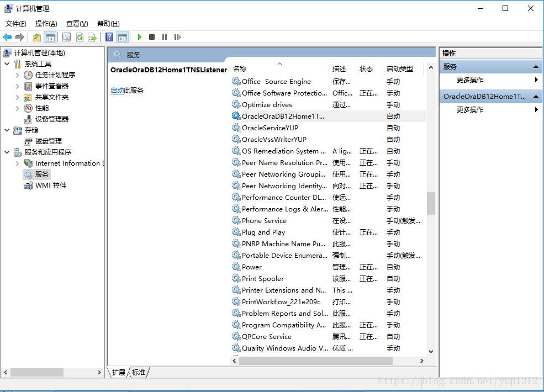Expand the 任务计划程序 node arrow

pos(17,75)
